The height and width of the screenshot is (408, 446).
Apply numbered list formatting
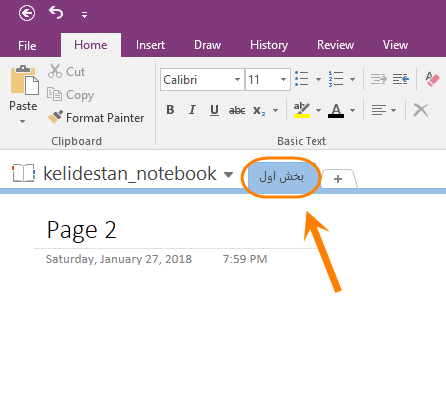336,79
